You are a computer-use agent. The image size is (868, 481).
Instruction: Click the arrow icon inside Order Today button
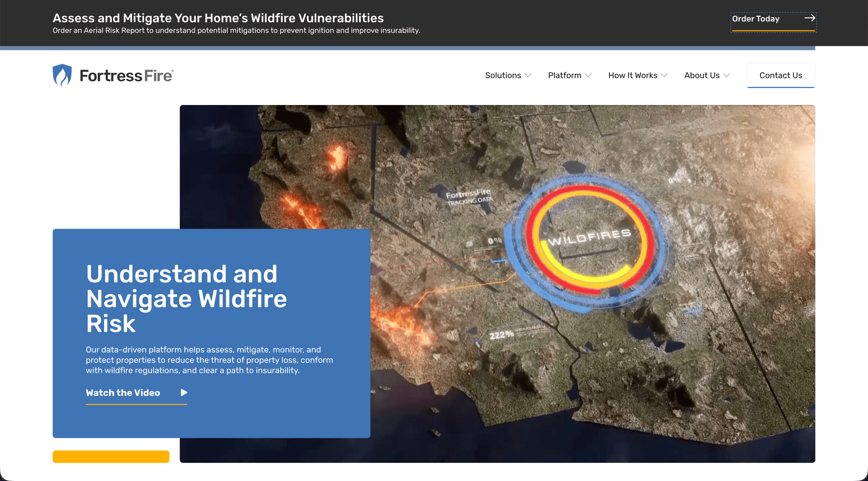810,18
